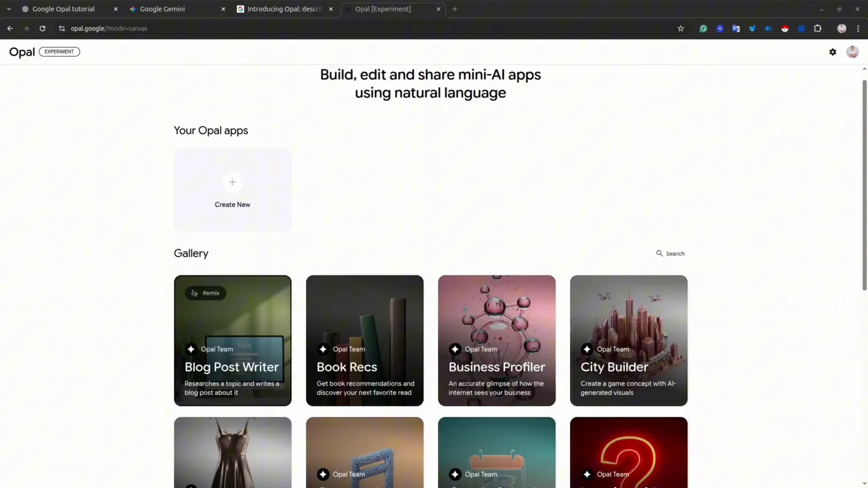Open the Chrome Extensions puzzle icon
This screenshot has width=868, height=488.
[x=818, y=29]
